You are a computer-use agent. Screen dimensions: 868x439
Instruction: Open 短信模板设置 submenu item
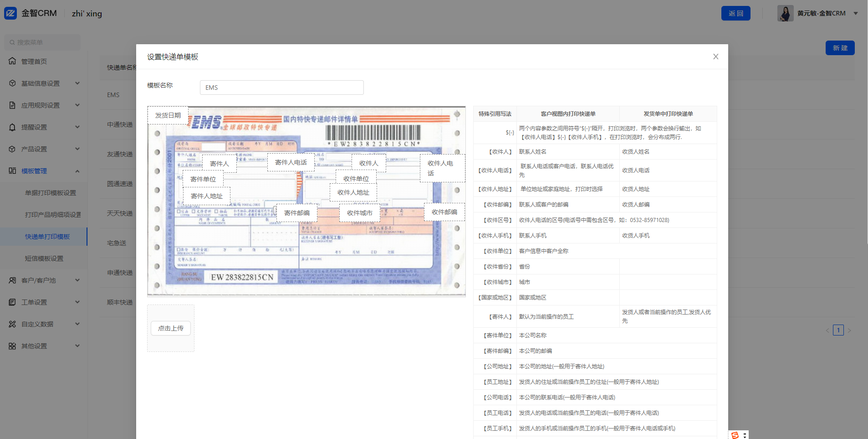tap(44, 258)
